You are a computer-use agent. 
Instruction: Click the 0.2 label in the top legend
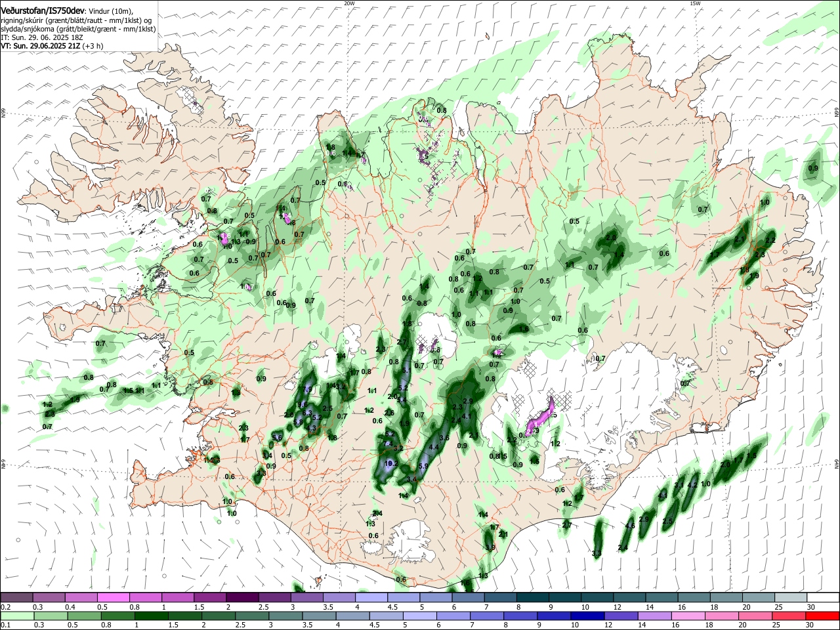pyautogui.click(x=6, y=607)
